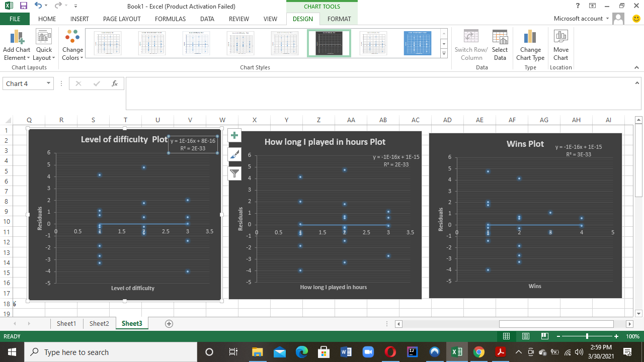The image size is (644, 362).
Task: Select How long I played in hours Plot title
Action: 325,142
